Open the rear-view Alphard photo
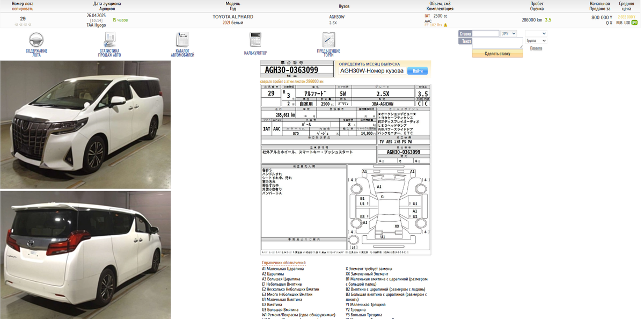The width and height of the screenshot is (644, 319). [85, 255]
